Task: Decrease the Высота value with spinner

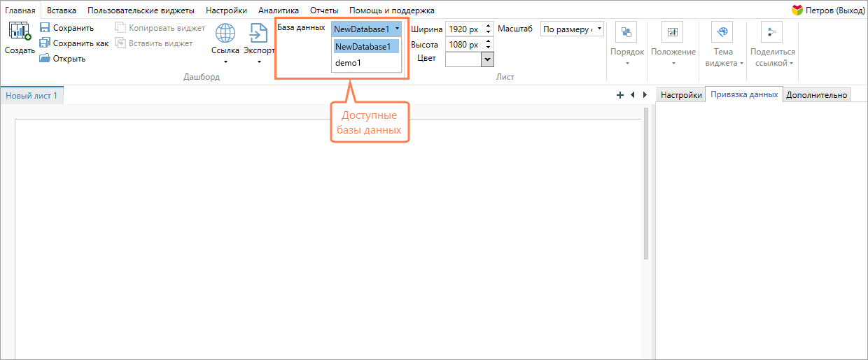Action: [x=488, y=48]
